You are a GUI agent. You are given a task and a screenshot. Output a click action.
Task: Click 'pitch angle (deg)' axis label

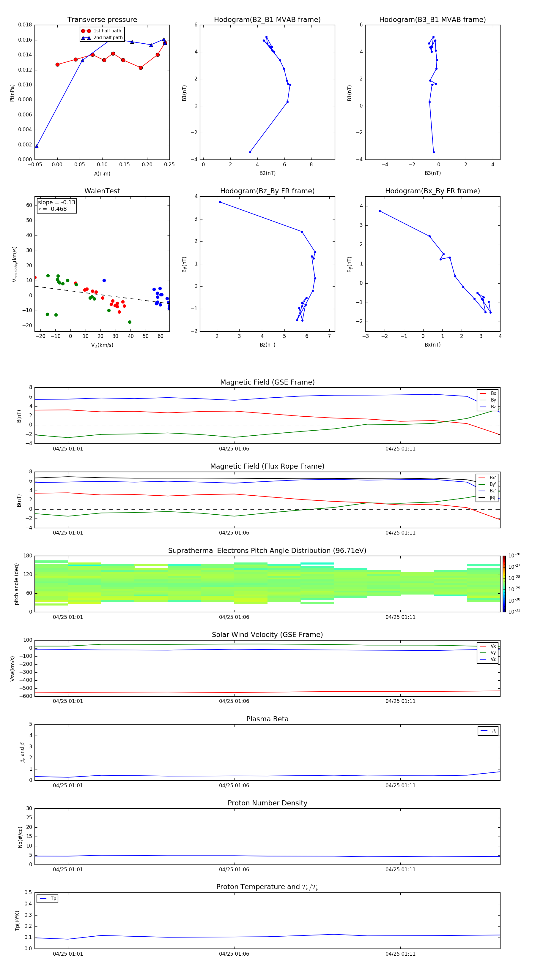click(x=16, y=584)
